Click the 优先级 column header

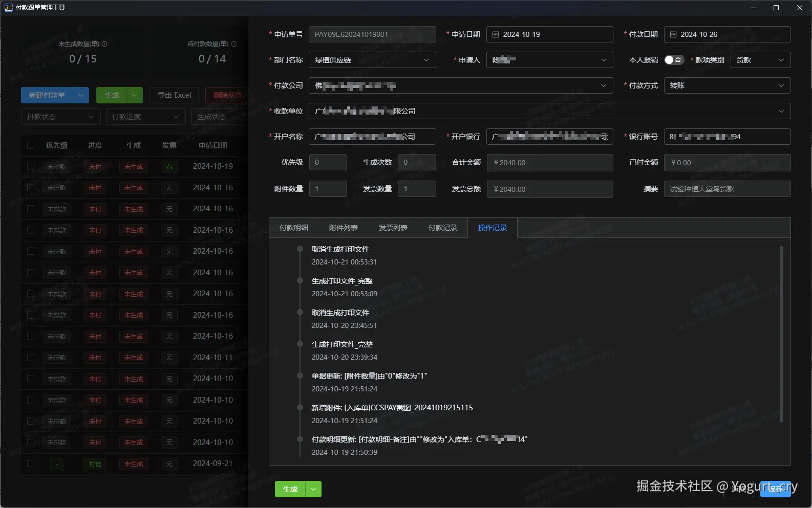click(57, 145)
